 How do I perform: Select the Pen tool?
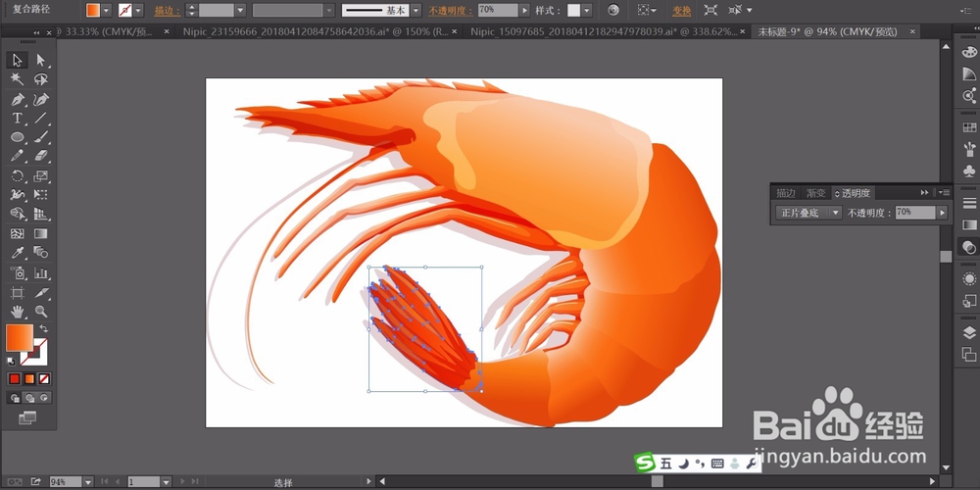point(17,99)
